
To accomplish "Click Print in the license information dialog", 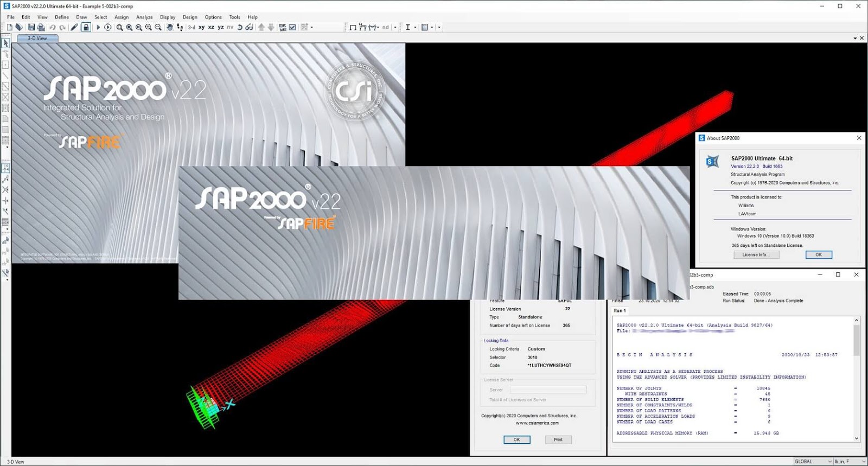I will click(x=558, y=440).
